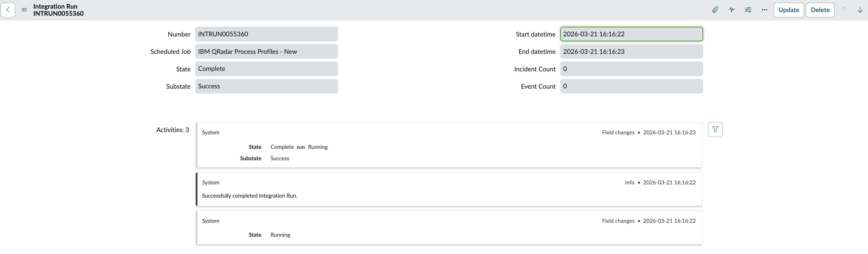Click the Activities: 3 label

click(x=173, y=130)
